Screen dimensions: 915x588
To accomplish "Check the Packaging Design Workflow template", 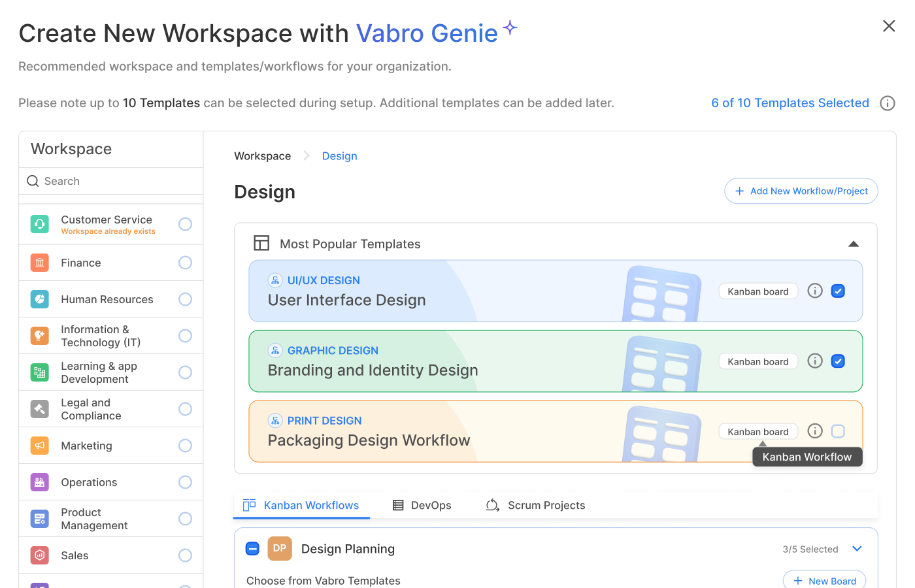I will tap(838, 431).
